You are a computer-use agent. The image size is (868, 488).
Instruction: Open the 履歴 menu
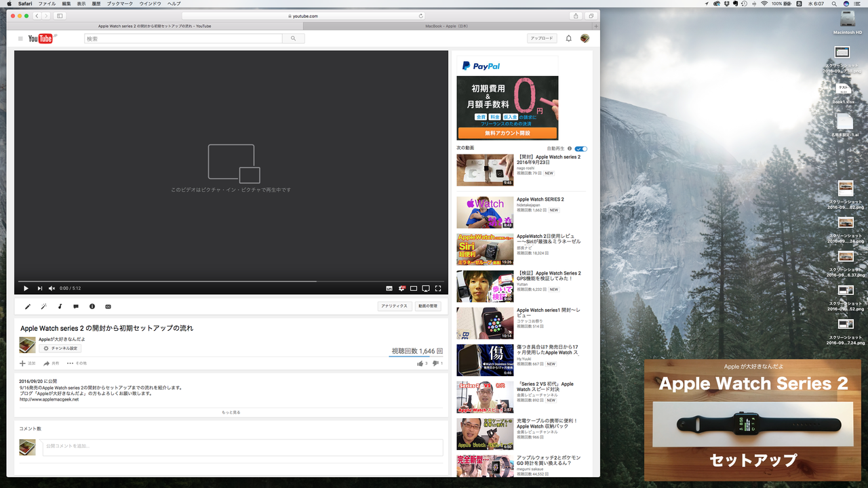point(96,3)
